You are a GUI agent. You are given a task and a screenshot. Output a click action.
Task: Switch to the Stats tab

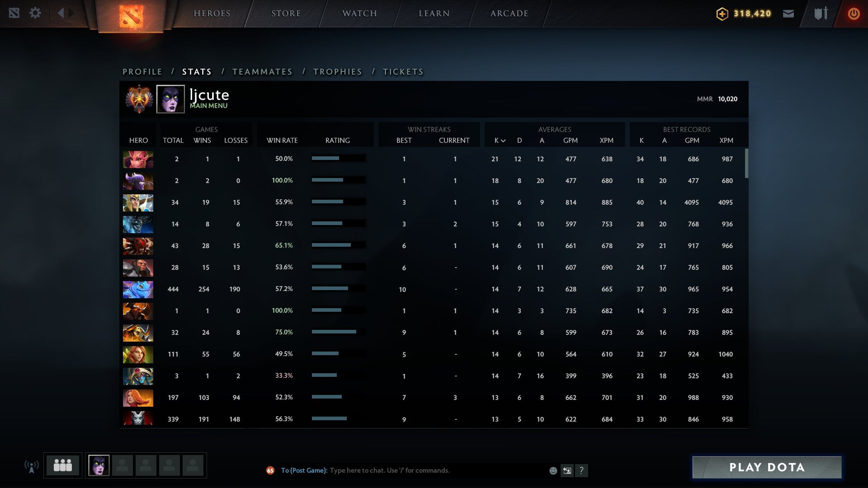pyautogui.click(x=197, y=71)
